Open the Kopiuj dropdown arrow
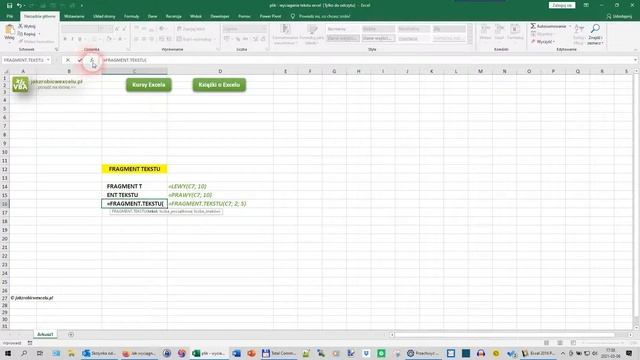640x360 pixels. coord(39,34)
